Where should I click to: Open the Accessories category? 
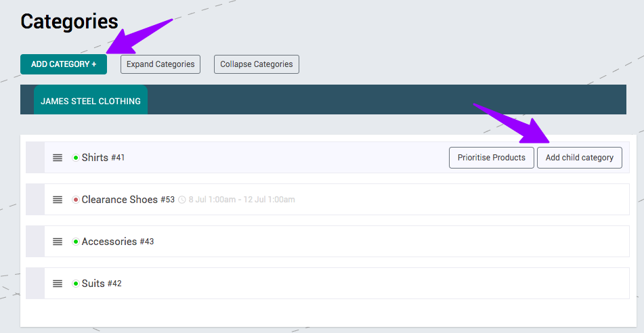pos(109,242)
